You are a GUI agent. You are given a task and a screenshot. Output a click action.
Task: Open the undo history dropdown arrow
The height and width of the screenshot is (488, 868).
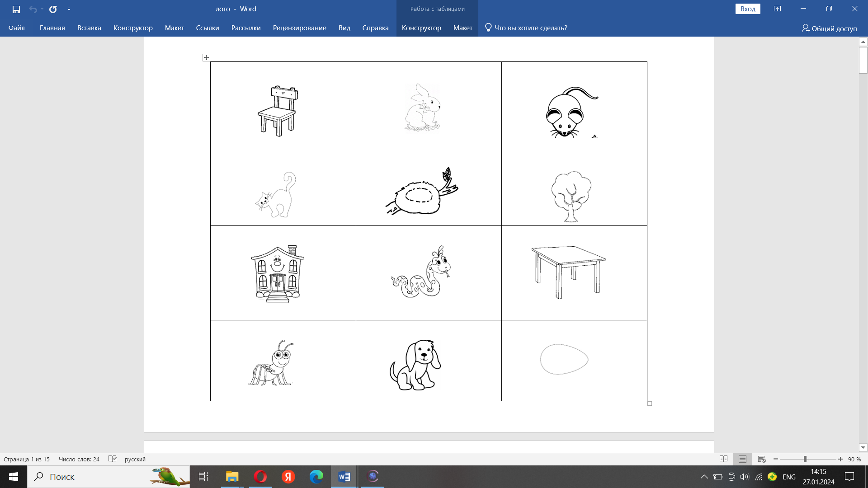pos(42,9)
